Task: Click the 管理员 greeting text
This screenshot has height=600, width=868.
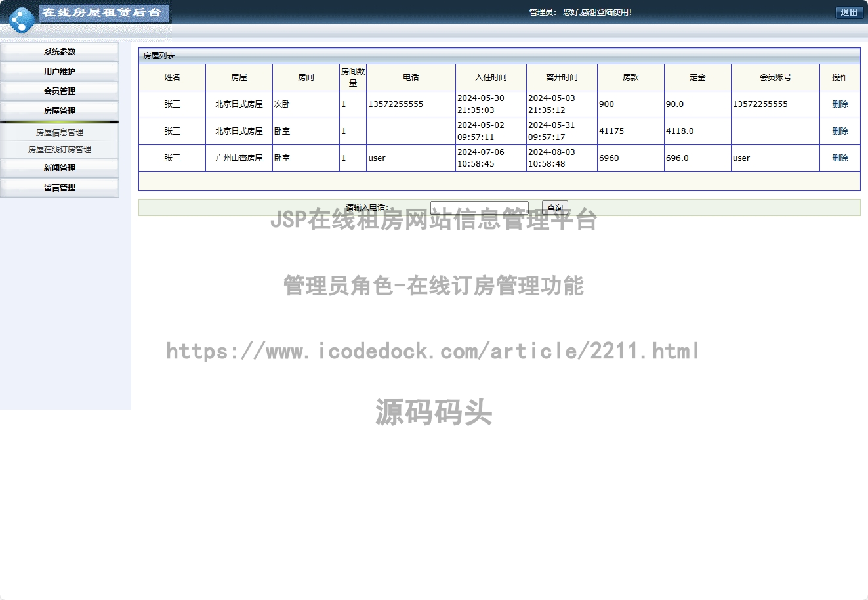Action: point(580,12)
